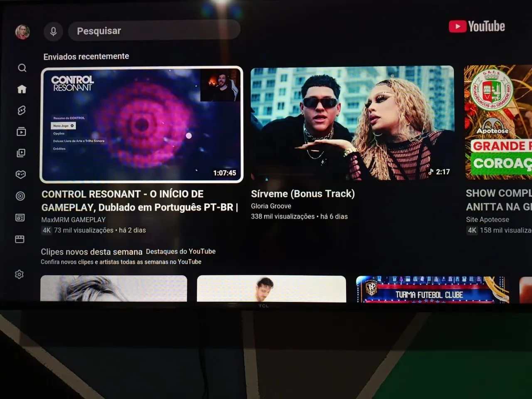Click the 4K badge under Control Resonant
Viewport: 532px width, 399px height.
click(47, 230)
